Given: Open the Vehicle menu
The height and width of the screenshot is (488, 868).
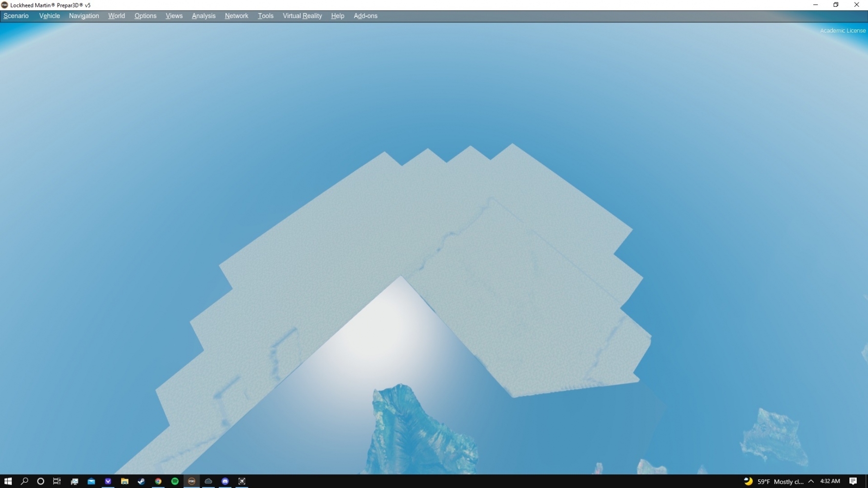Looking at the screenshot, I should (x=49, y=16).
